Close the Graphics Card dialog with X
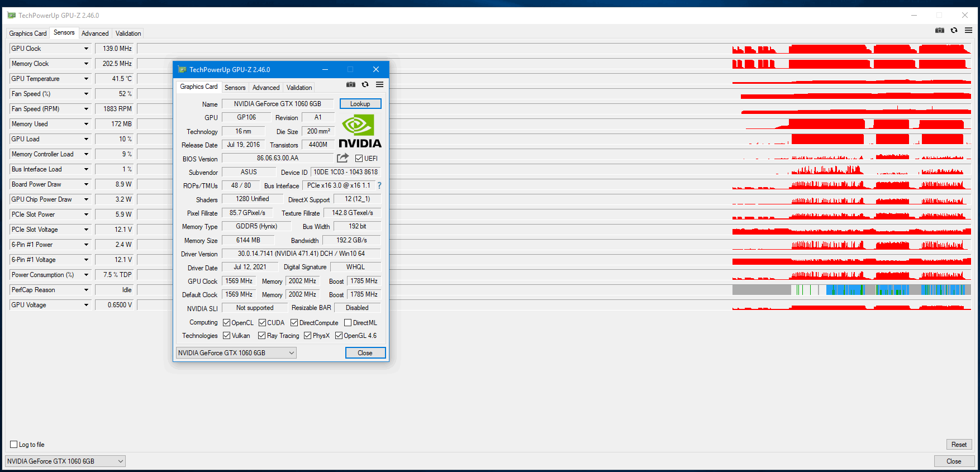 [x=376, y=69]
